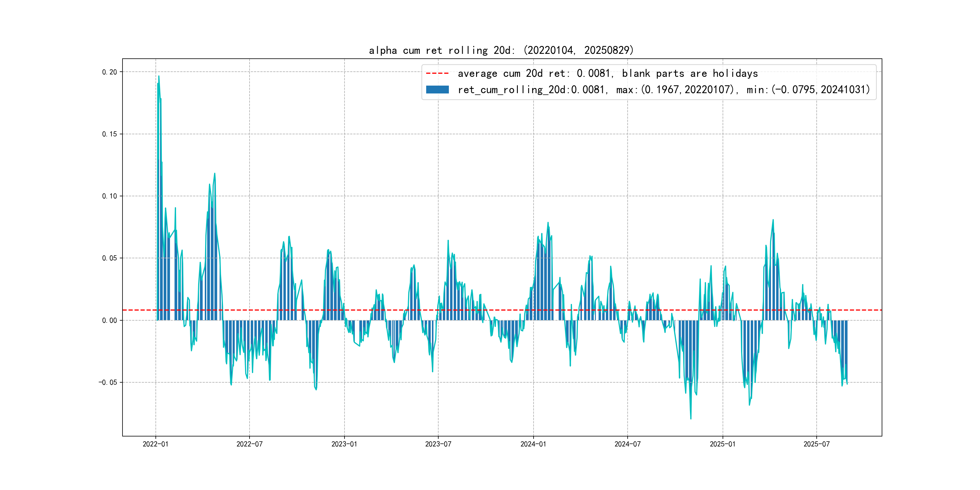980x490 pixels.
Task: Click the 0.20 y-axis tick label
Action: pyautogui.click(x=109, y=72)
